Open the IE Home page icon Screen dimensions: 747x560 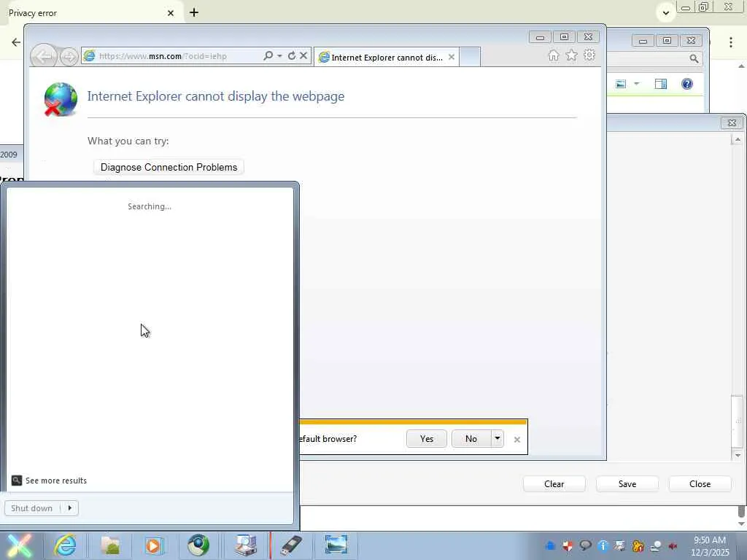(x=554, y=55)
